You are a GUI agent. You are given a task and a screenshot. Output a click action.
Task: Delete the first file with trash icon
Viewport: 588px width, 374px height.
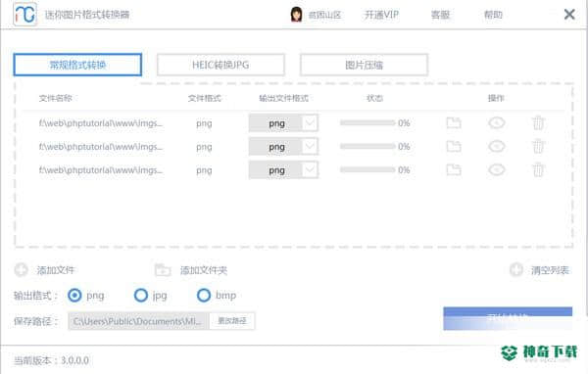point(538,123)
